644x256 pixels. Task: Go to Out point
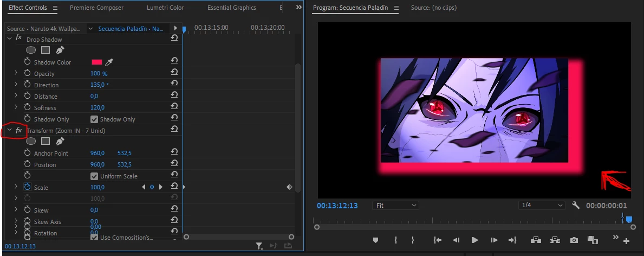click(x=512, y=240)
